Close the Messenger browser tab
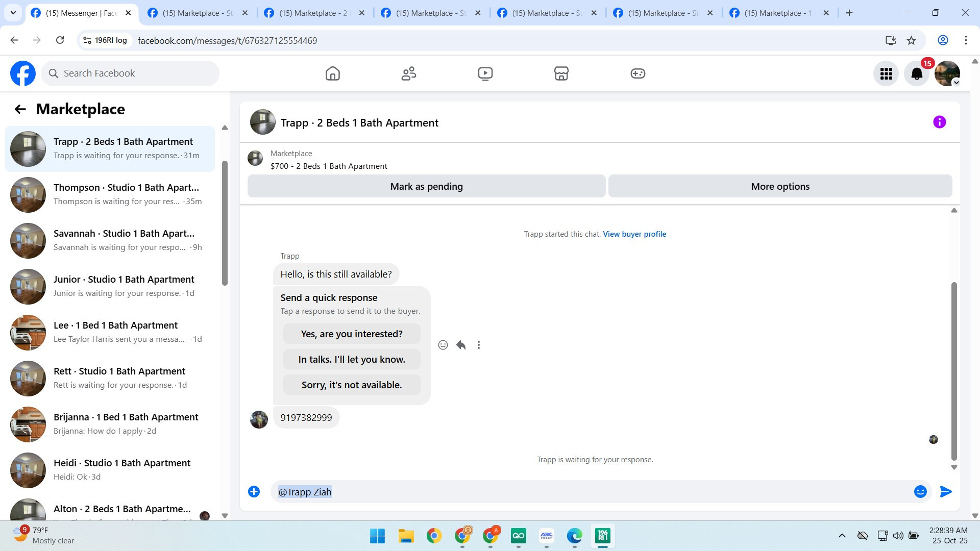980x551 pixels. click(x=129, y=13)
